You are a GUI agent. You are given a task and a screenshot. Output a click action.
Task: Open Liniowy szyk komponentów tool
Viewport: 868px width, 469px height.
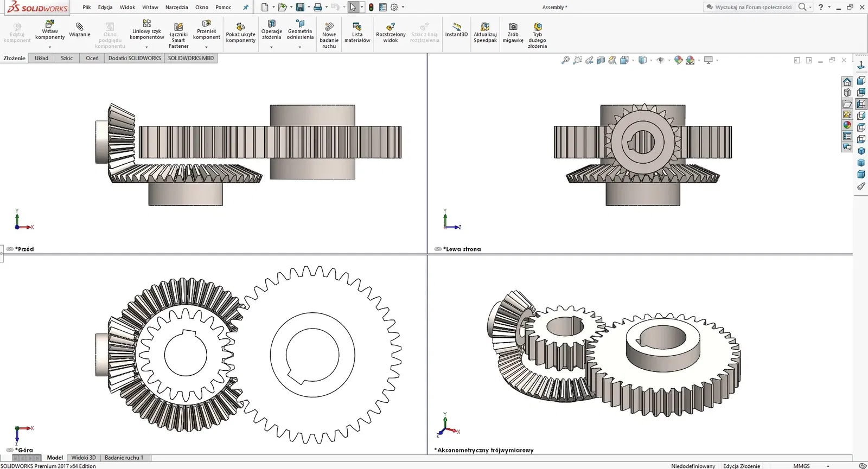coord(146,30)
